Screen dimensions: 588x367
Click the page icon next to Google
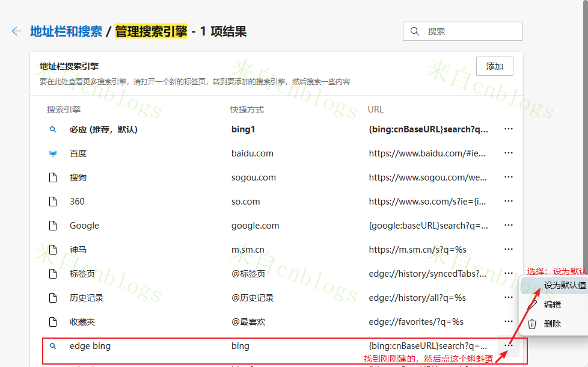(53, 226)
